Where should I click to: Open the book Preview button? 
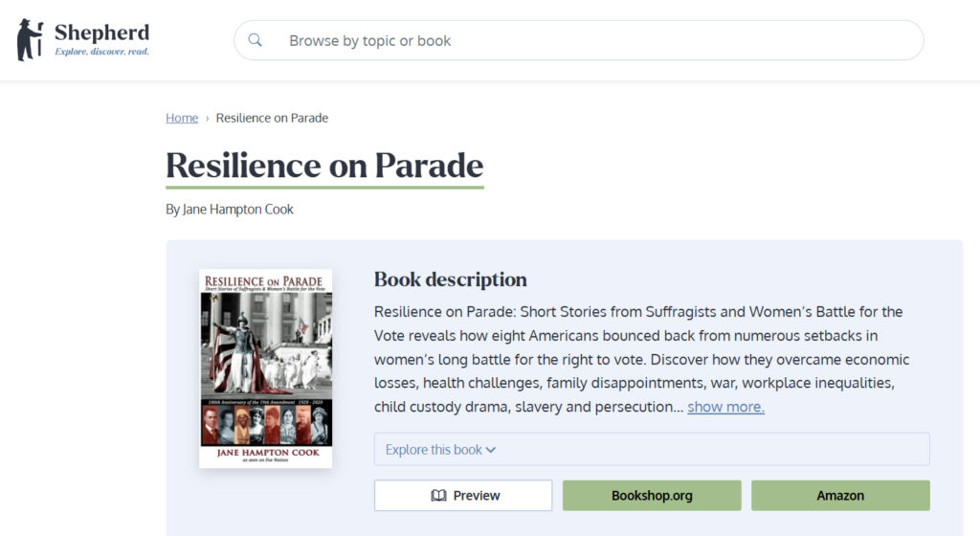point(463,496)
